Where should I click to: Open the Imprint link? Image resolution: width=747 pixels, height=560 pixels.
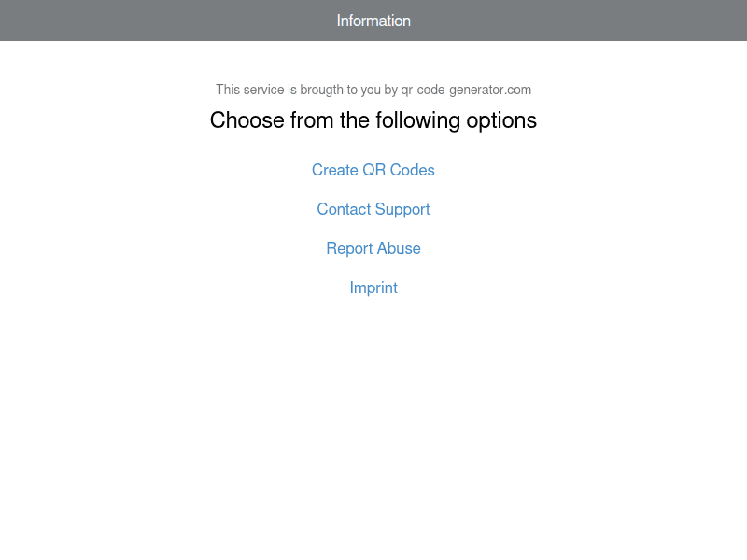pyautogui.click(x=373, y=287)
